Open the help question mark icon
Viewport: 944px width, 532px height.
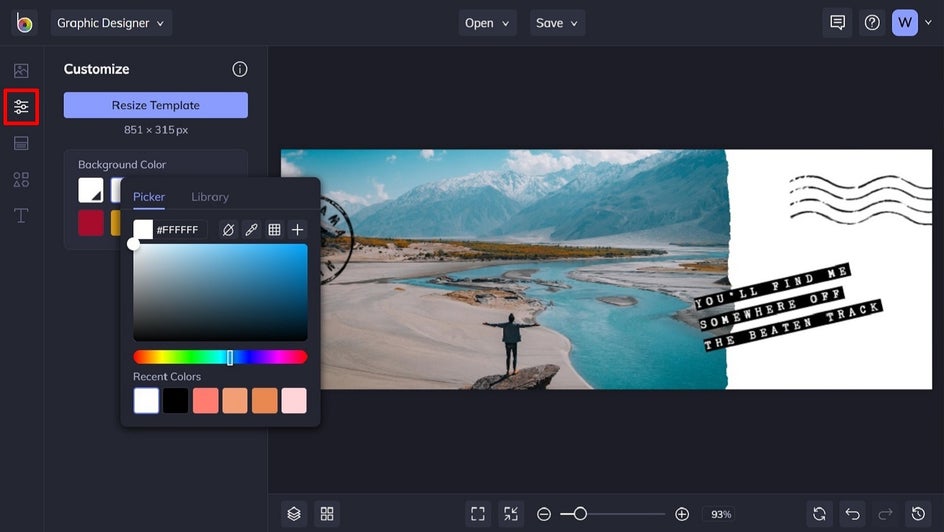pos(872,23)
